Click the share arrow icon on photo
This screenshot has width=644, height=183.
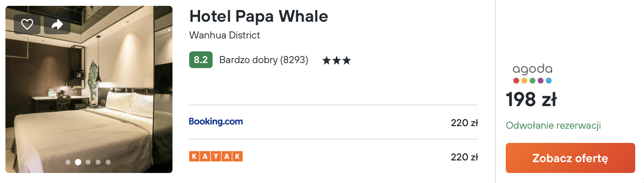pyautogui.click(x=57, y=25)
